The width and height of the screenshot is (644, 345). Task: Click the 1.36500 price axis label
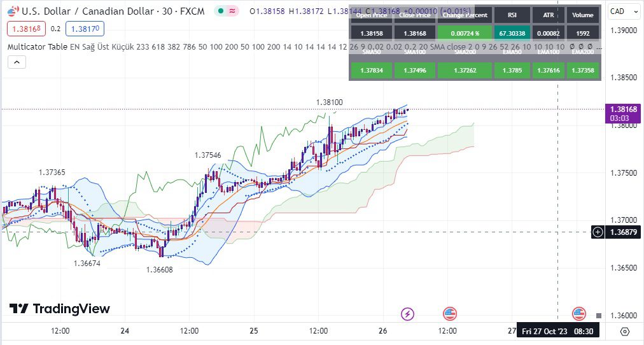click(x=624, y=268)
